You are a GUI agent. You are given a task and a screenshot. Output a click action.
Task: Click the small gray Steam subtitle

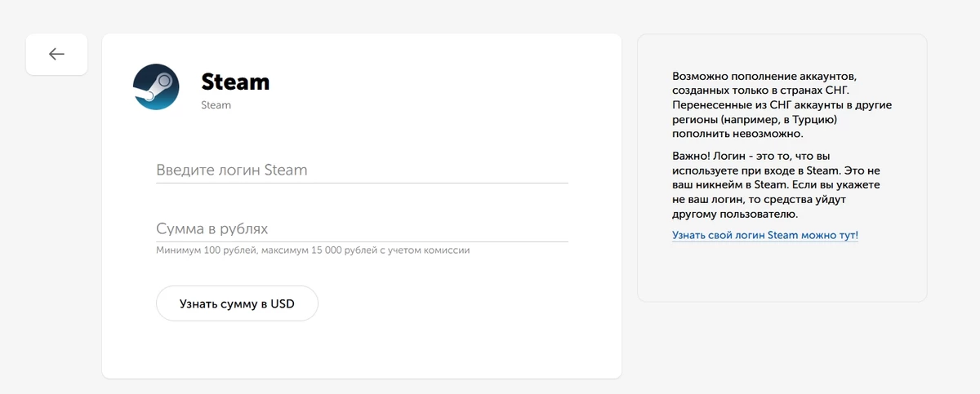coord(216,105)
